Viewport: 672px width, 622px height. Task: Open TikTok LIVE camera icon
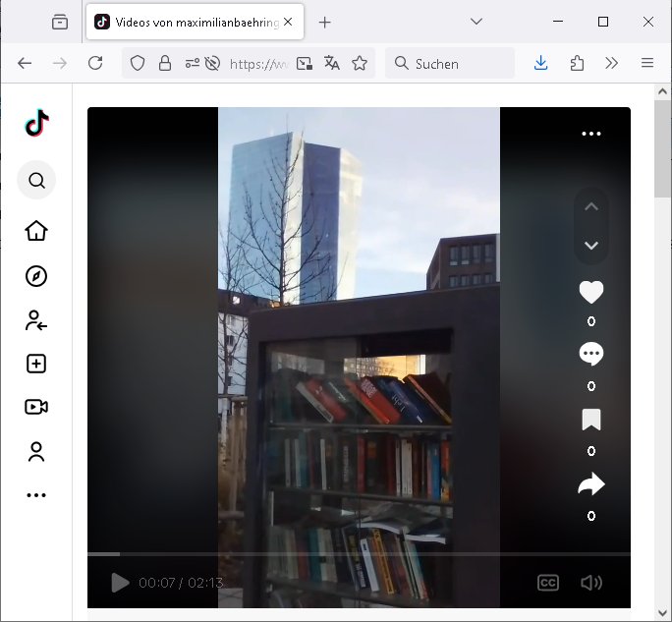36,407
